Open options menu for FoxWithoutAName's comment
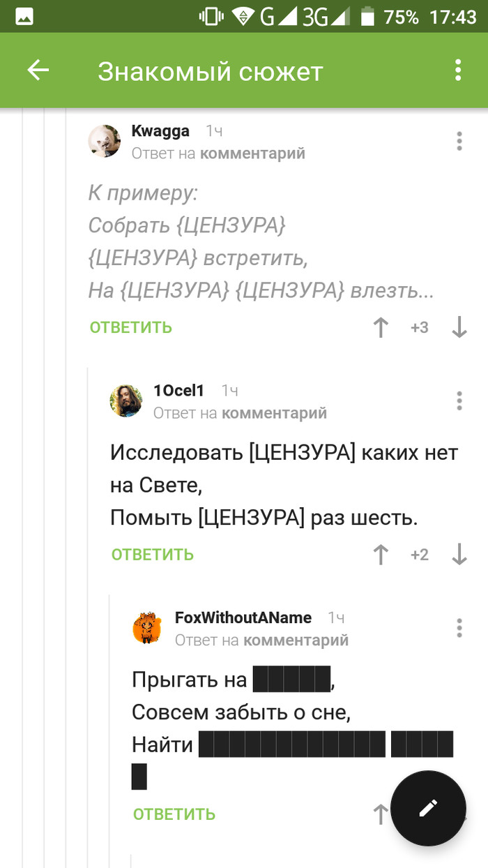Viewport: 488px width, 868px height. coord(459,627)
